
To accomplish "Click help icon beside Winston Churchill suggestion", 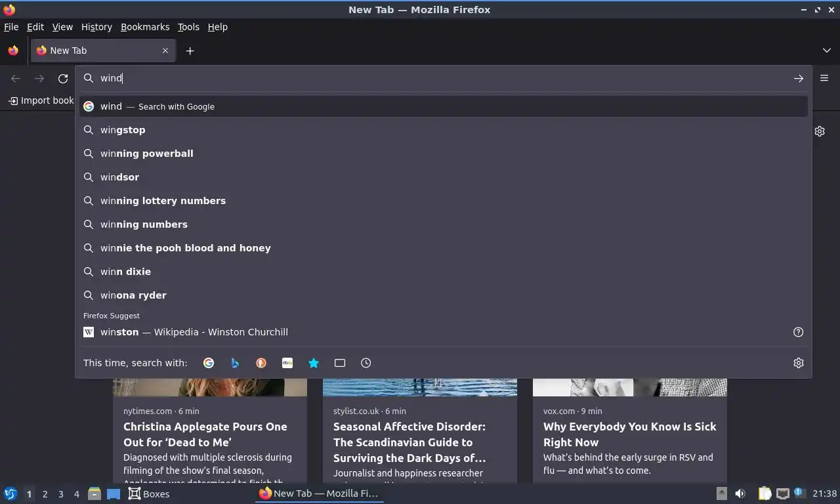I will (x=799, y=332).
